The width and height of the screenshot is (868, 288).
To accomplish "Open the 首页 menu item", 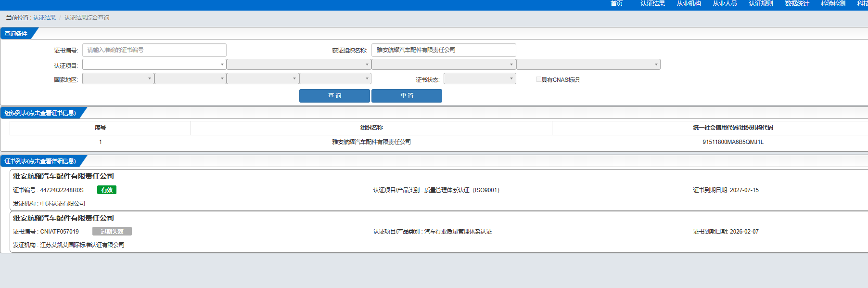I will 616,3.
